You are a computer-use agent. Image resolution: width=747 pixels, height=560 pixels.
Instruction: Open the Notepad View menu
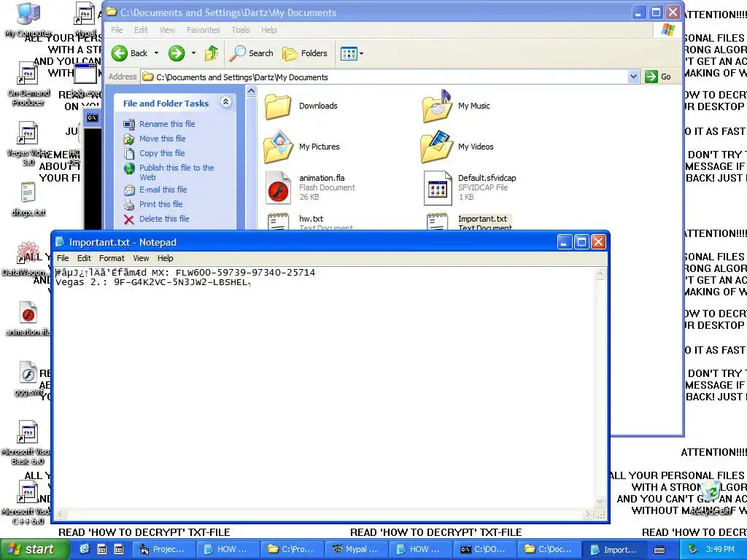[141, 258]
